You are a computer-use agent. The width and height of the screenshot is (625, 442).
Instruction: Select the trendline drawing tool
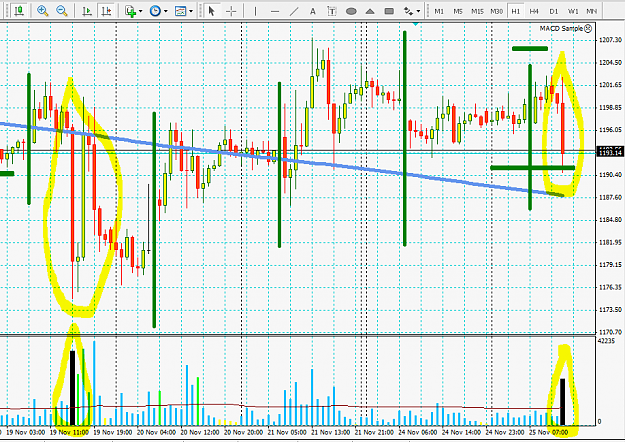(x=294, y=11)
